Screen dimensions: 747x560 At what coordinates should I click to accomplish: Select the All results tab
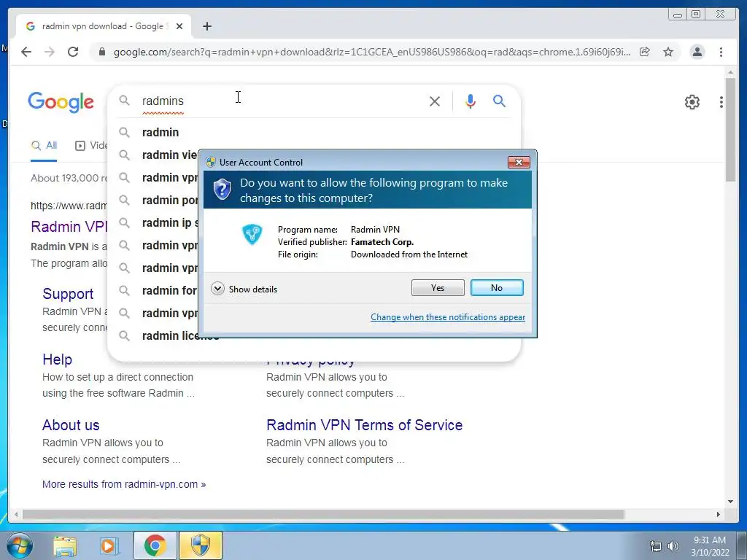(x=44, y=146)
